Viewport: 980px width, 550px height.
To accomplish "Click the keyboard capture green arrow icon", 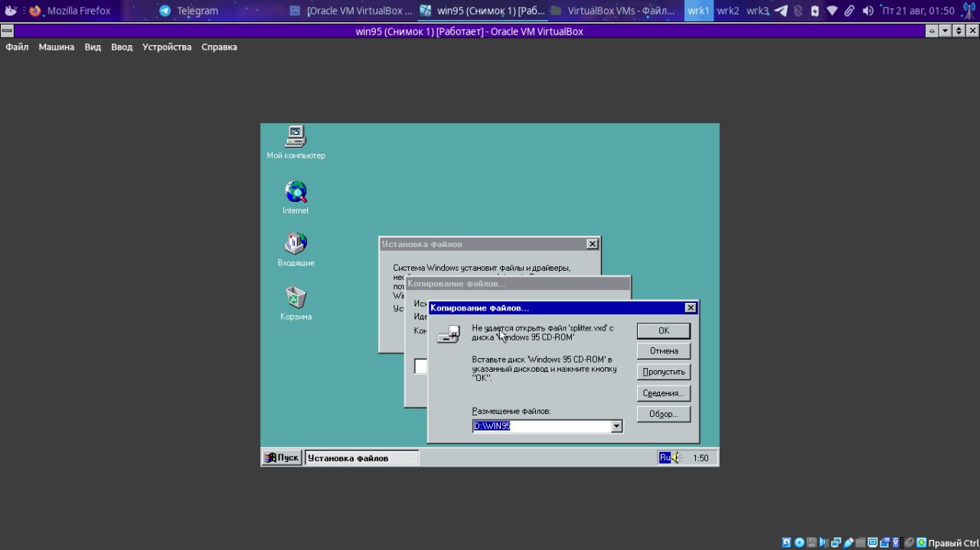I will click(x=921, y=542).
